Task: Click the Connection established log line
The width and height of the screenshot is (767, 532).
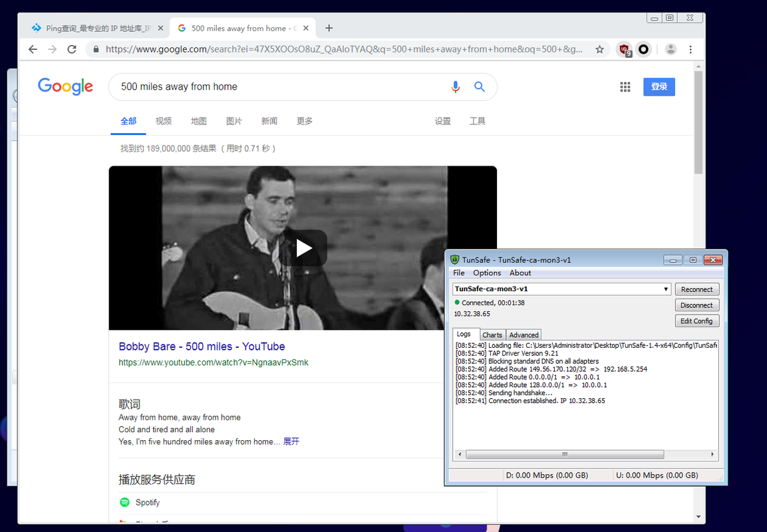Action: (530, 400)
